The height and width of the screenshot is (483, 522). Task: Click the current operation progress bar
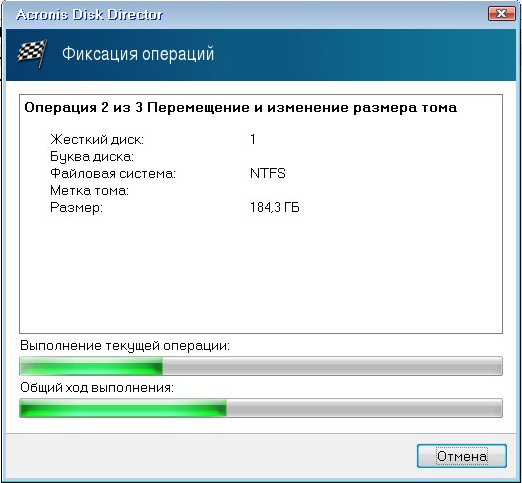[x=261, y=366]
